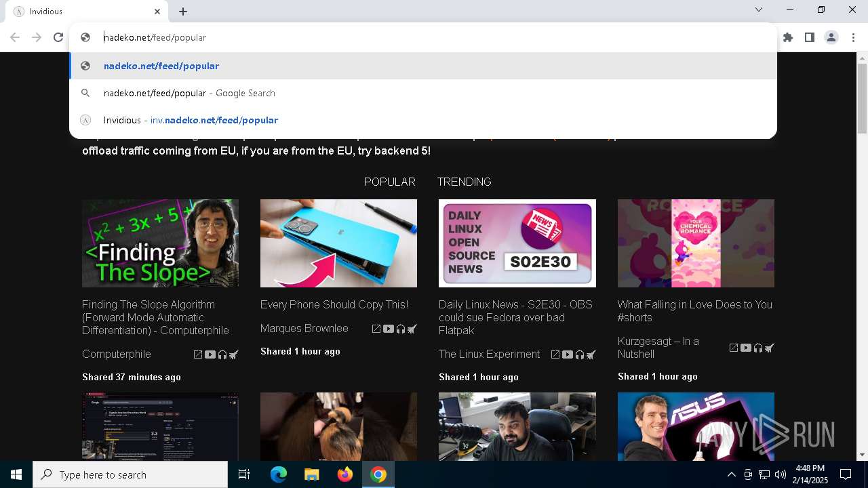
Task: Reload the page with the refresh icon
Action: point(58,37)
